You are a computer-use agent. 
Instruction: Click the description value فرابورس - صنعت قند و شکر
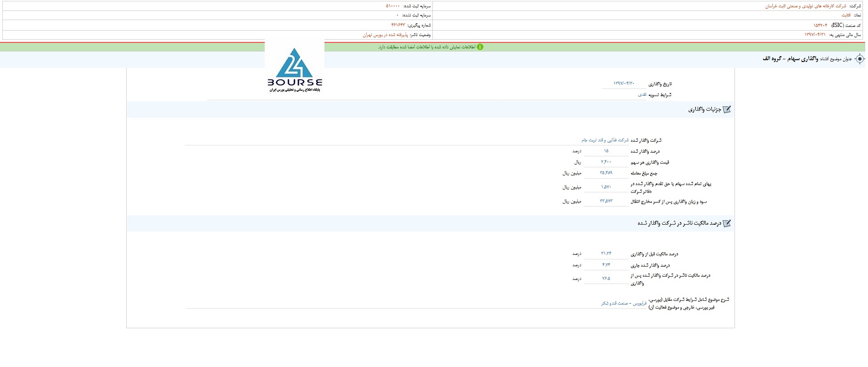click(x=624, y=303)
